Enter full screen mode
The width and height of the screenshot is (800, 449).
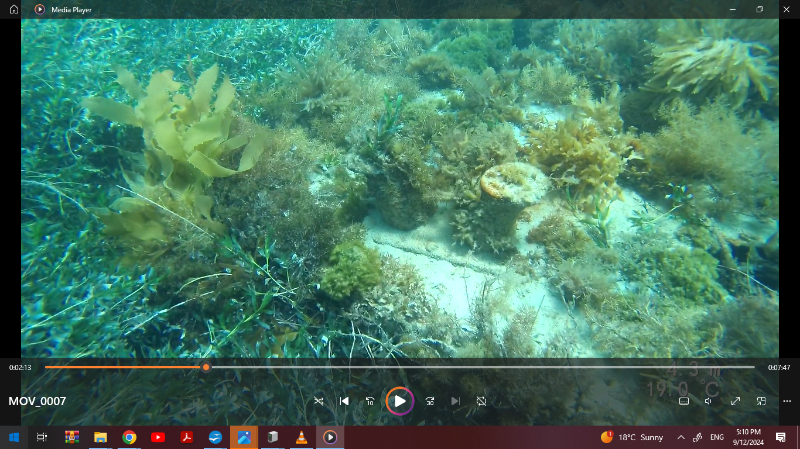pos(735,401)
